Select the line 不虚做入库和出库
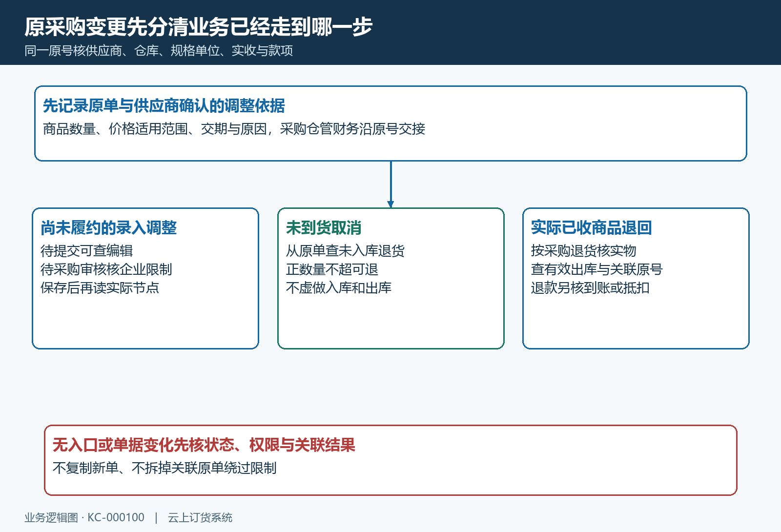 339,288
